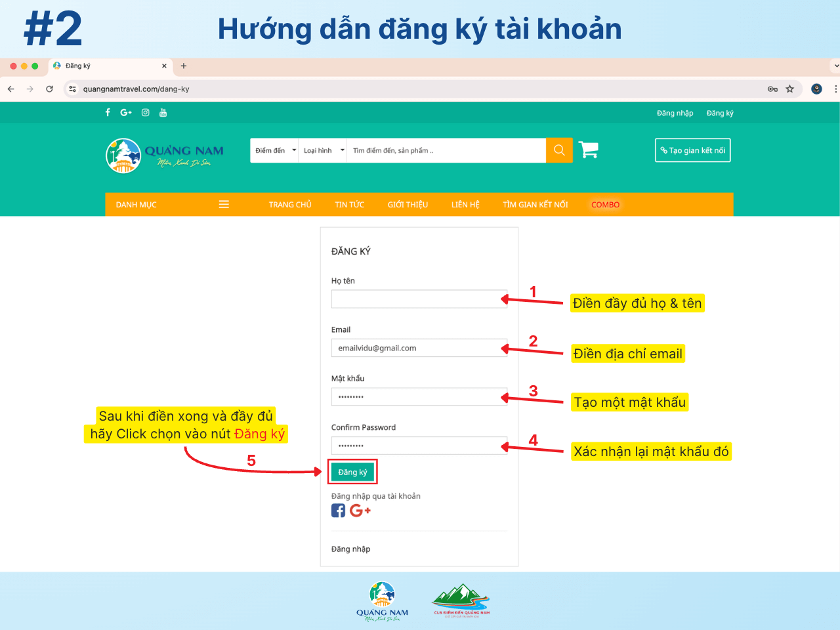Select the LIÊN HỆ menu item
The image size is (840, 630).
465,205
